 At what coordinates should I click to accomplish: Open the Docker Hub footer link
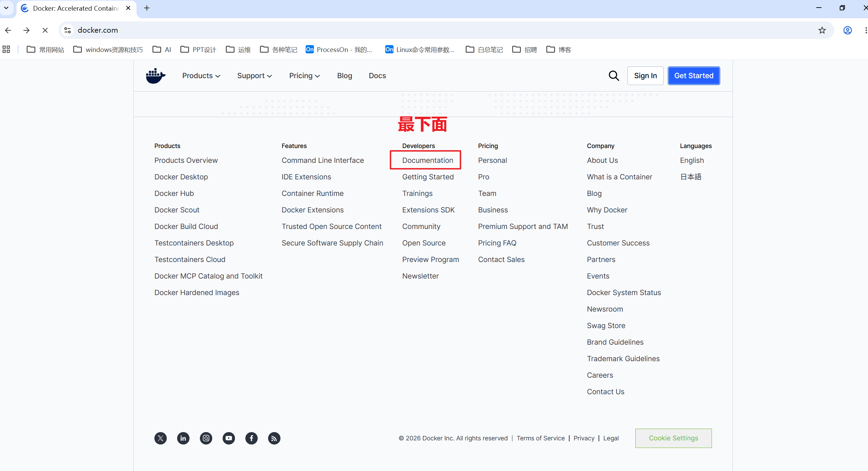point(174,193)
